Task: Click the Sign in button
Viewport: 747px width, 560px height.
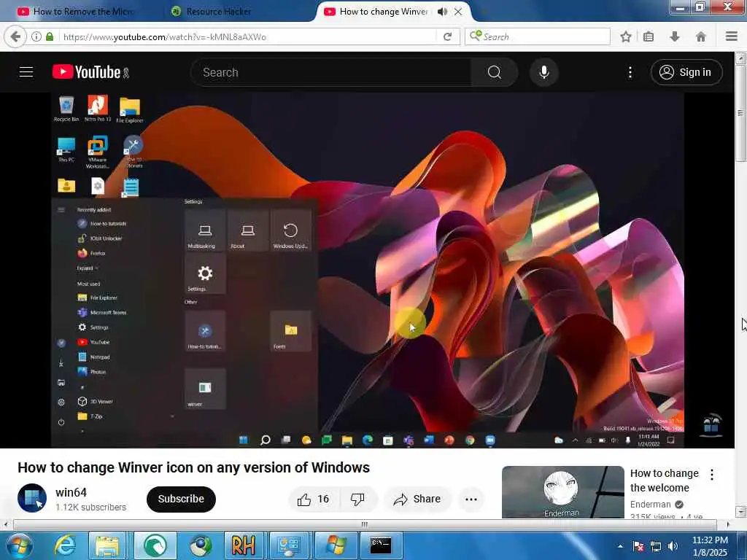Action: tap(686, 72)
